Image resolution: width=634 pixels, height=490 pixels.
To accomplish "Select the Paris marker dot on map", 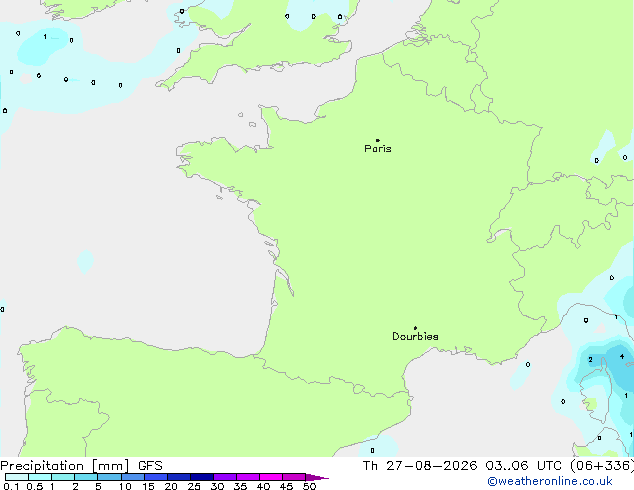I will click(378, 140).
